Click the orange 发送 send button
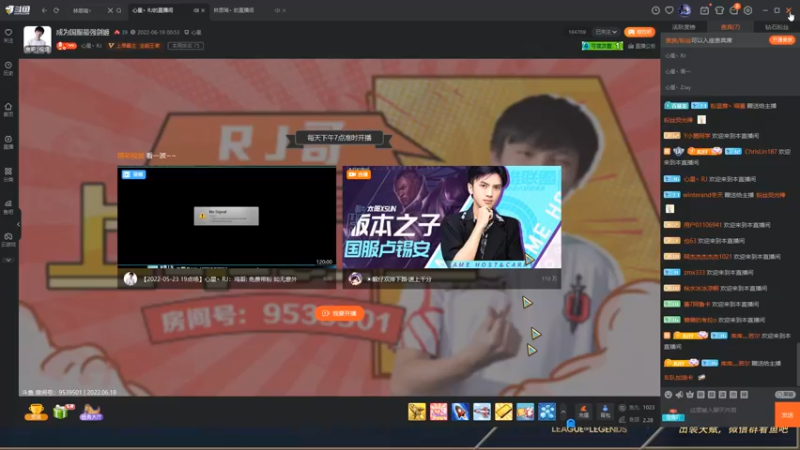Image resolution: width=800 pixels, height=450 pixels. tap(787, 415)
